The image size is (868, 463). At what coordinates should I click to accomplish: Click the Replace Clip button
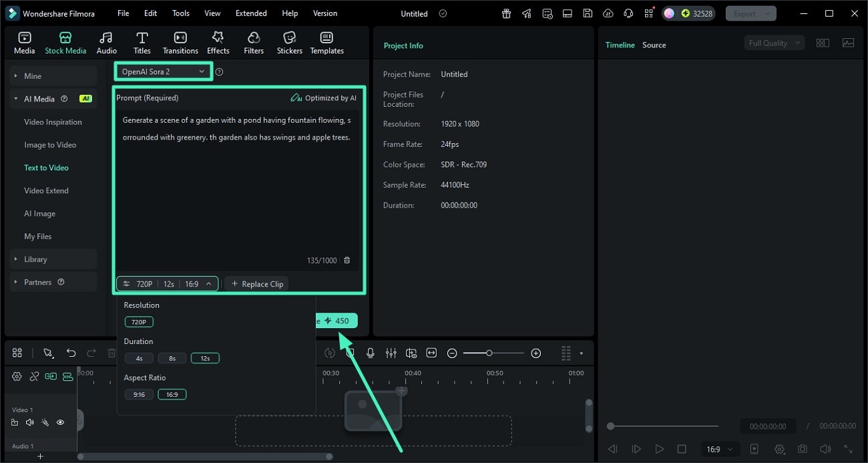[257, 284]
